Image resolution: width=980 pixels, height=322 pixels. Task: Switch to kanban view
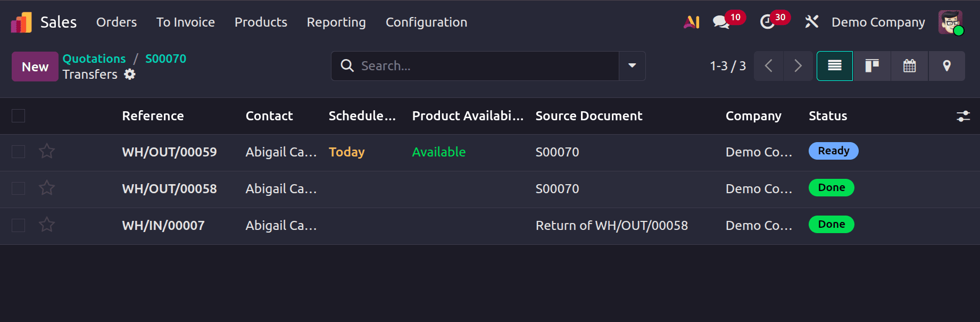[871, 66]
